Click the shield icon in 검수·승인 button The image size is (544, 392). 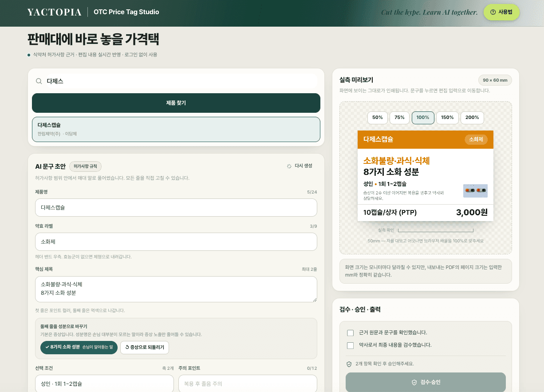pyautogui.click(x=414, y=382)
